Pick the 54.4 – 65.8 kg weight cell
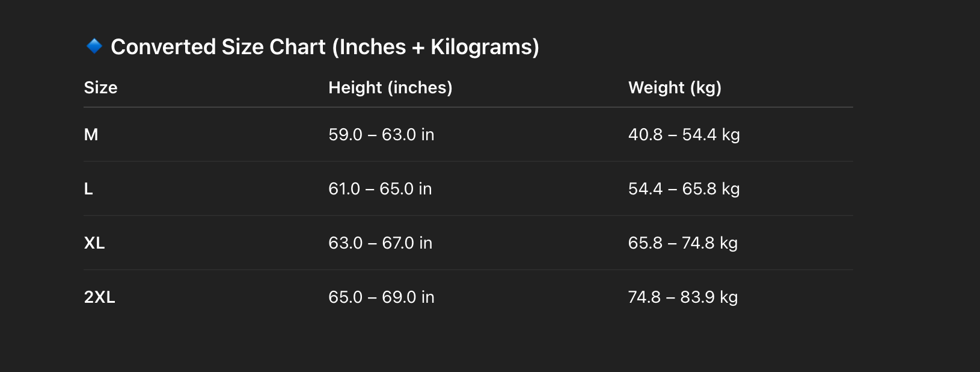This screenshot has height=372, width=980. click(x=684, y=189)
